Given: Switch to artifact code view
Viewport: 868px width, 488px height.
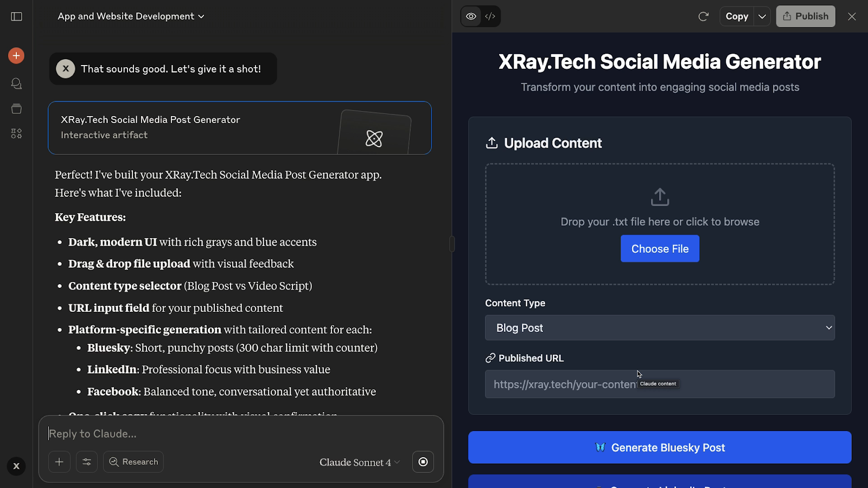Looking at the screenshot, I should tap(490, 16).
